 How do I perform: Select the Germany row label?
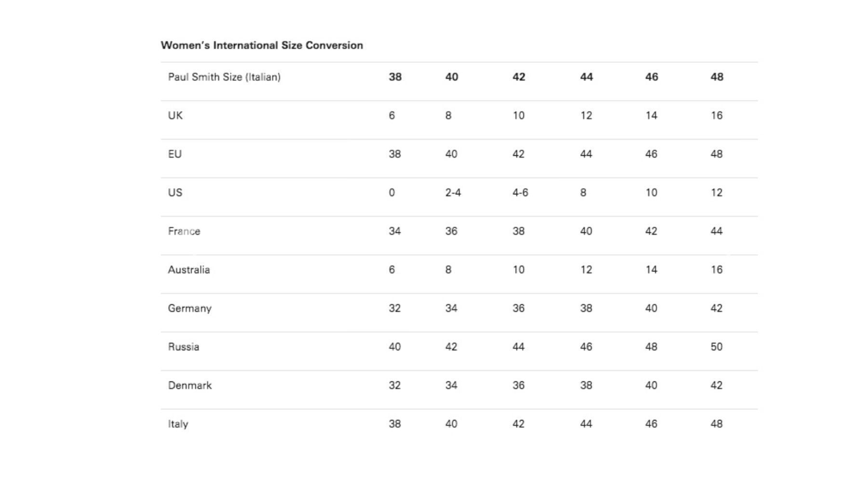pos(190,309)
